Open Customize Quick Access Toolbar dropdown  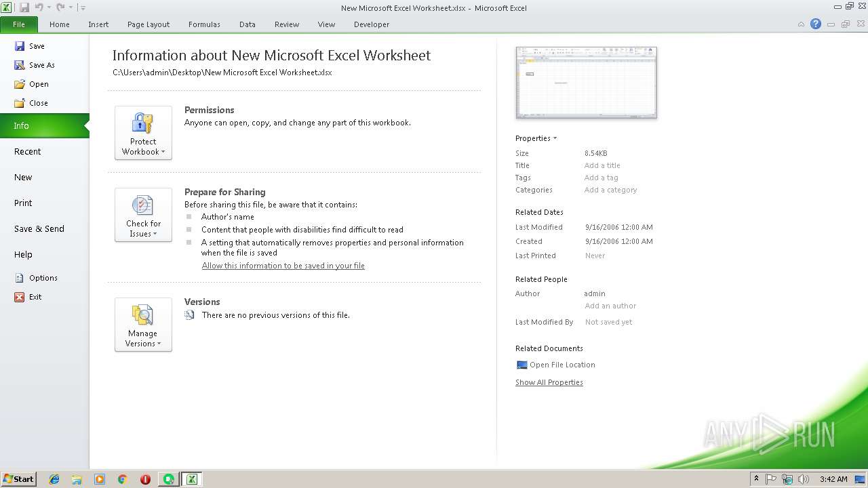tap(82, 7)
